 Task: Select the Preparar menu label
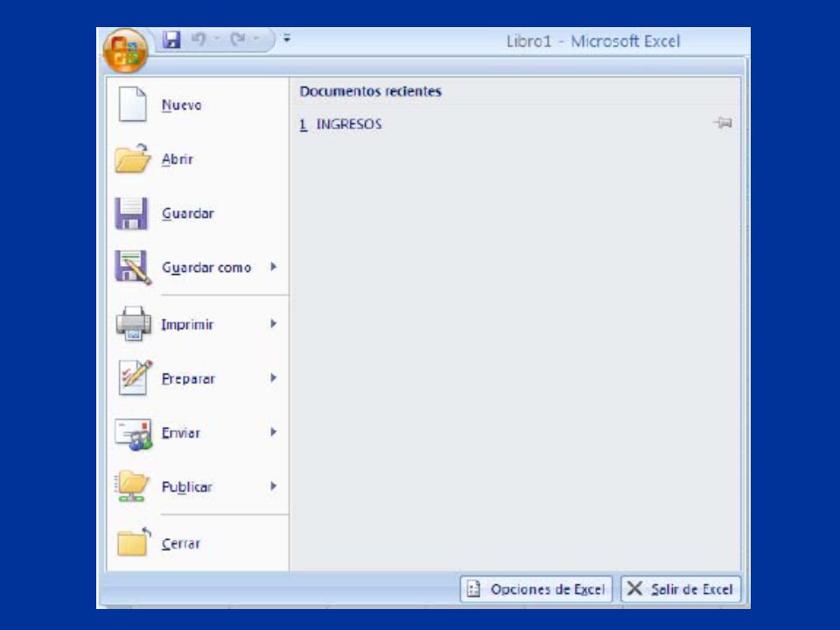click(x=188, y=379)
